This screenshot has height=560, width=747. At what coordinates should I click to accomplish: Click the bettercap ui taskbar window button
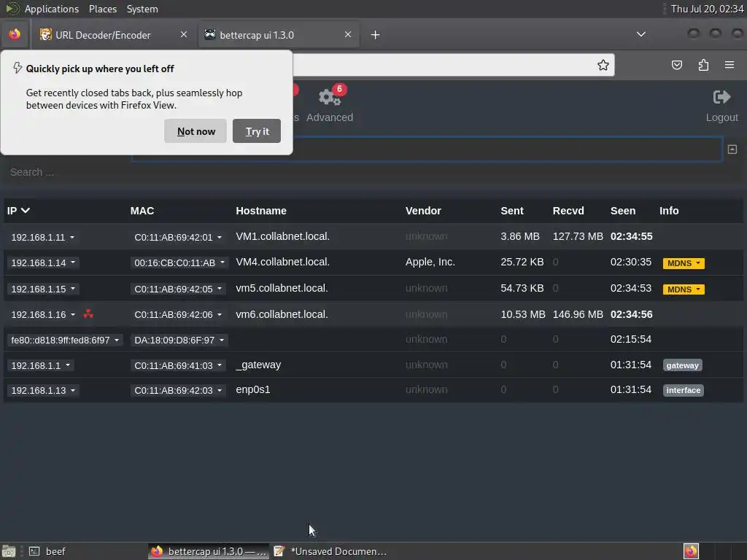coord(209,551)
